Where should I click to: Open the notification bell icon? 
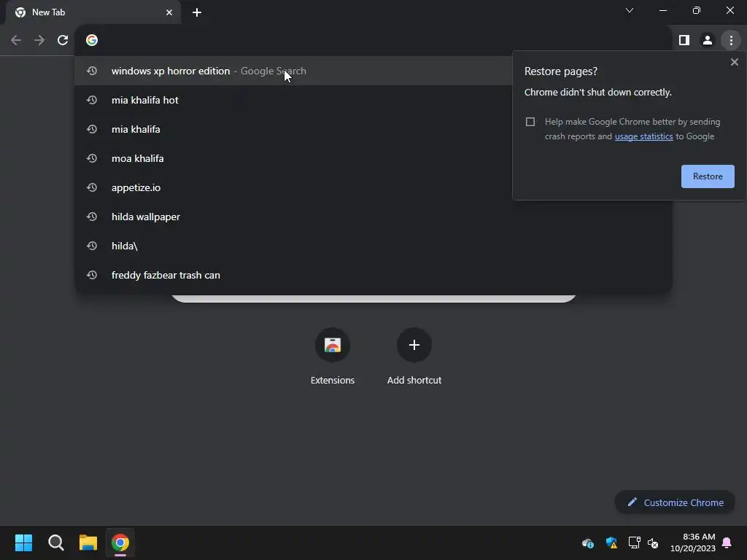tap(727, 542)
